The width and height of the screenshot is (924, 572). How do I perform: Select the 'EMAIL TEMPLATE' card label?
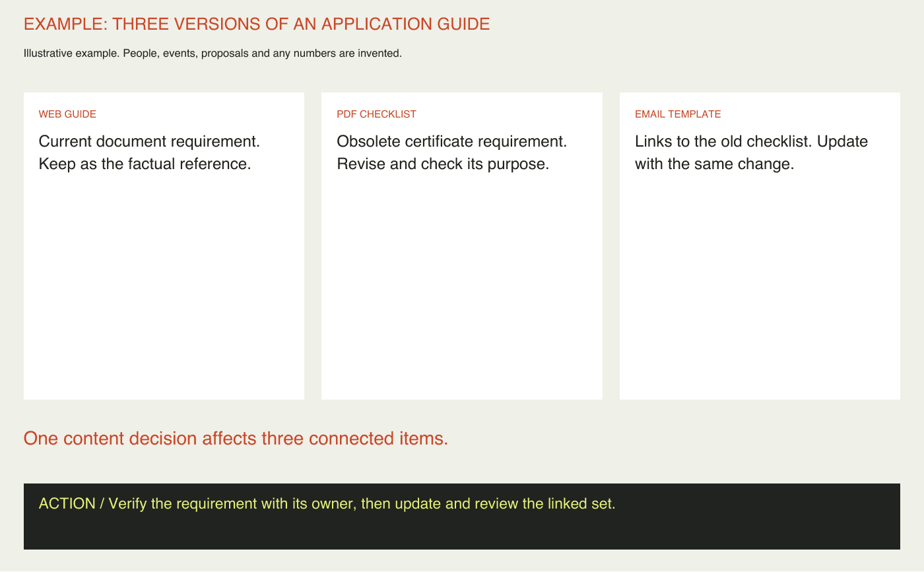[x=678, y=114]
